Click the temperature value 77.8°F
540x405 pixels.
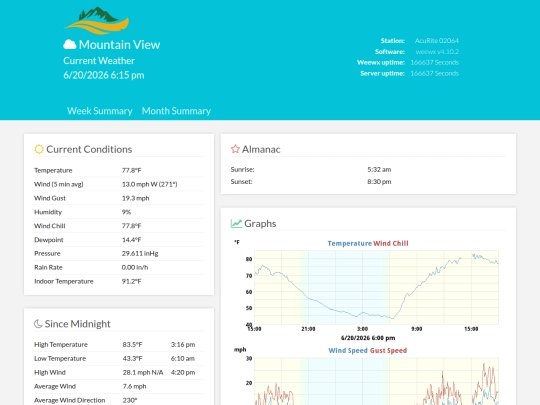[131, 170]
